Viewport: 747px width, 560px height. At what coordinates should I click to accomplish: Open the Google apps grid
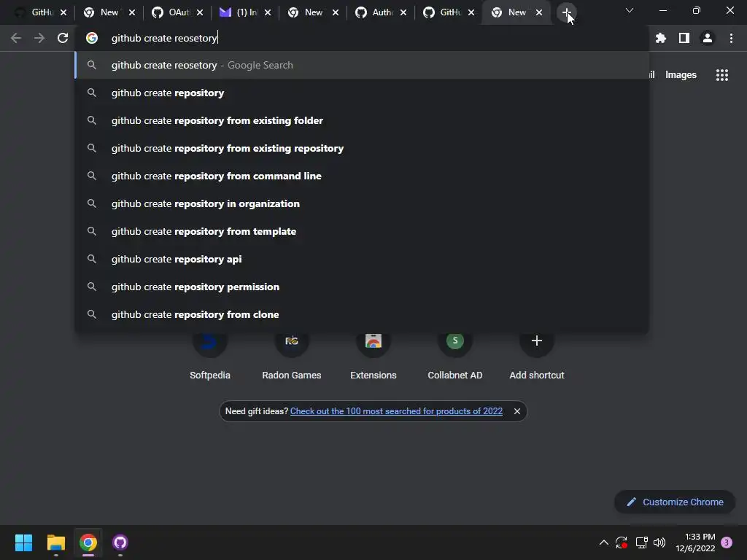click(x=722, y=75)
